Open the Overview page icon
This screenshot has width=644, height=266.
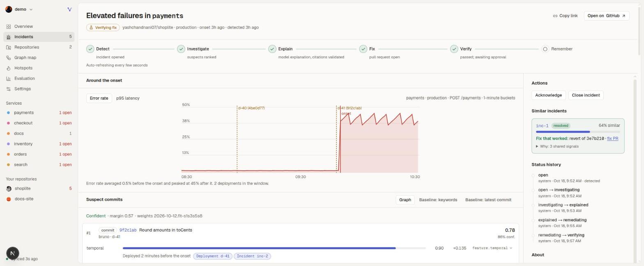tap(8, 26)
